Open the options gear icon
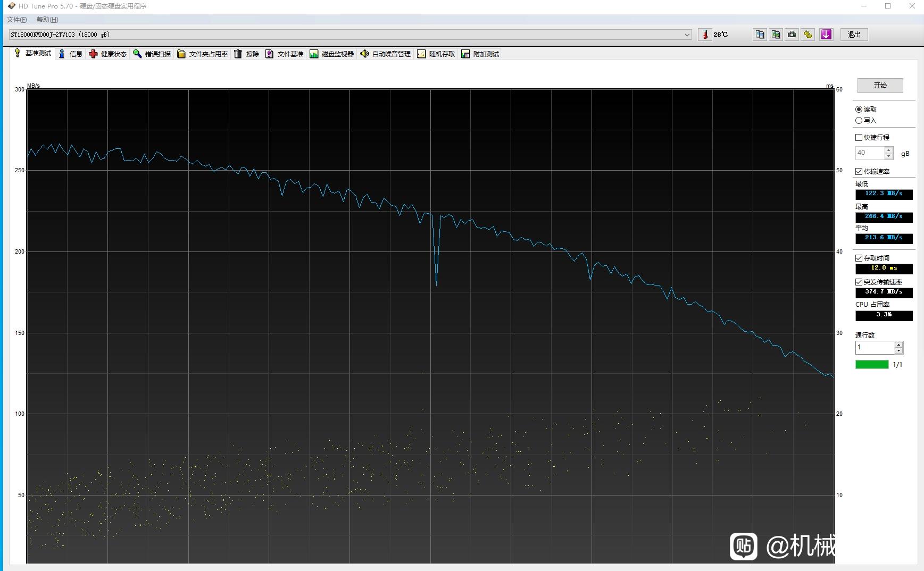Screen dimensions: 924x571 tap(808, 35)
